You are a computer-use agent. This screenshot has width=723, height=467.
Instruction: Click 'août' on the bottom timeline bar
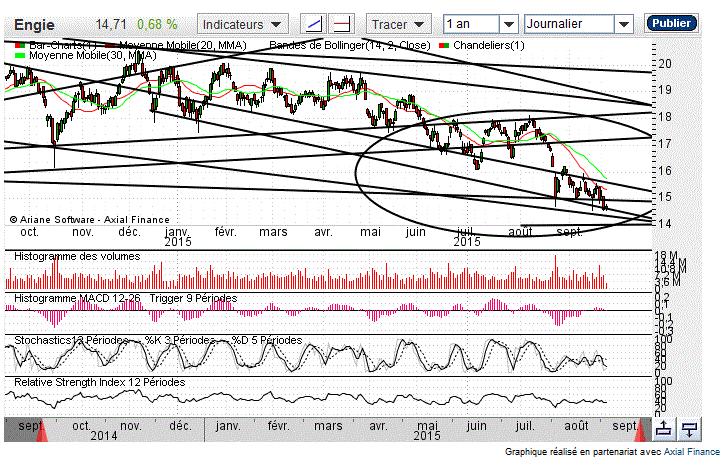coord(576,426)
